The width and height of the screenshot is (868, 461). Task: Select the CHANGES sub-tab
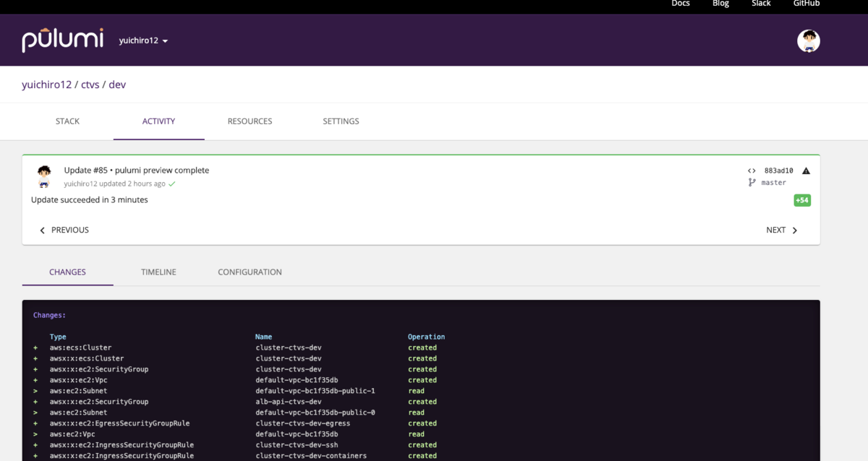pyautogui.click(x=67, y=272)
